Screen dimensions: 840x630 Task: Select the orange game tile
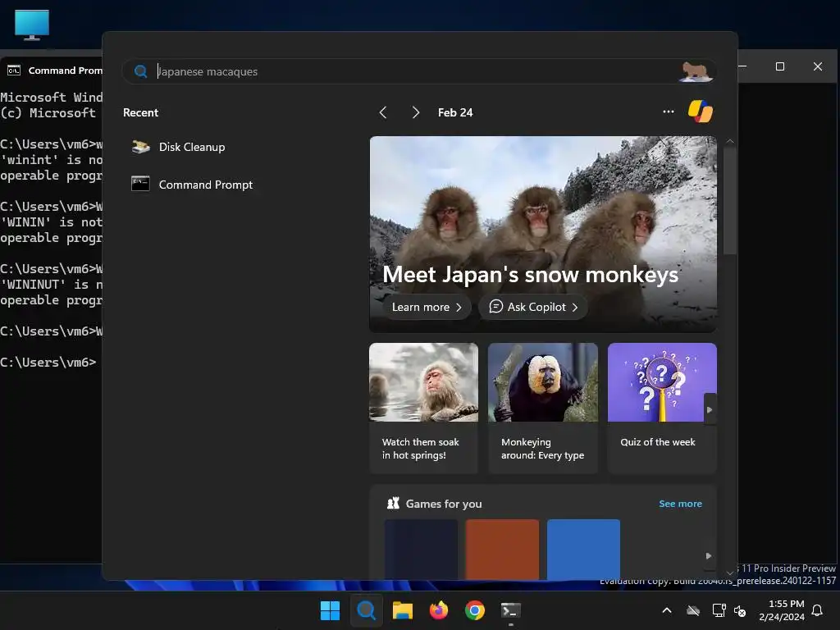pyautogui.click(x=502, y=549)
